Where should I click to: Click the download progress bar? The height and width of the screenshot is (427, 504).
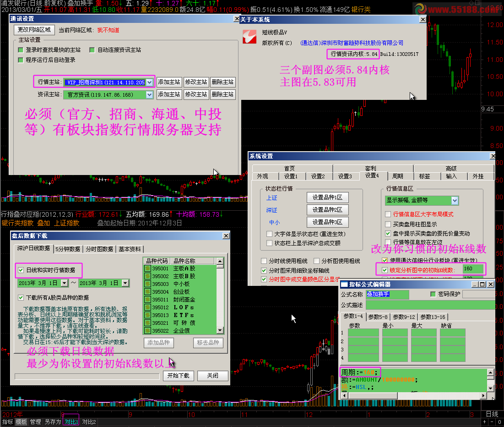click(87, 377)
